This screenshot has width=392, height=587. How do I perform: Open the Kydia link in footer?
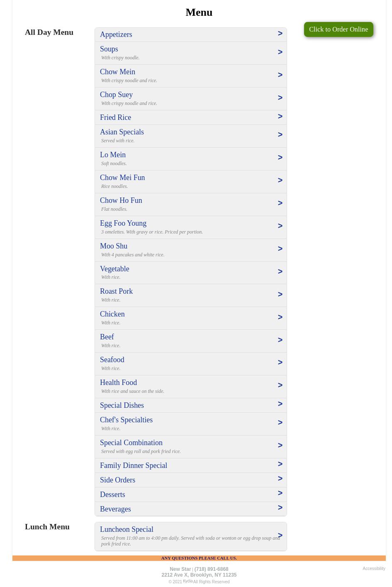click(x=187, y=581)
